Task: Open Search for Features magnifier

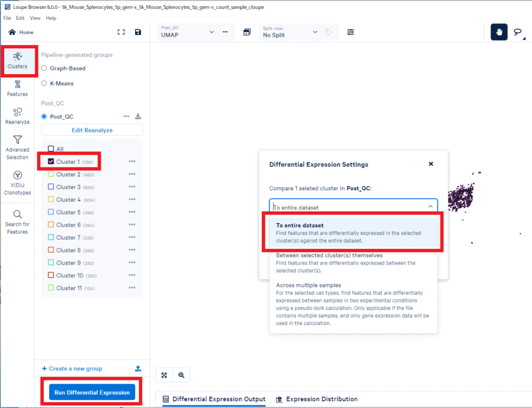Action: [x=17, y=221]
